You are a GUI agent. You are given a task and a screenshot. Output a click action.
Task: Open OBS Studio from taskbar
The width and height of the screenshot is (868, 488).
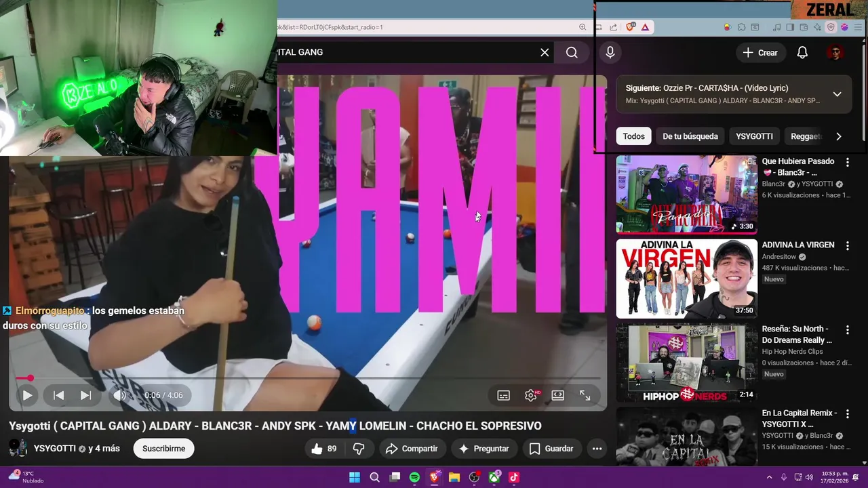pyautogui.click(x=474, y=477)
